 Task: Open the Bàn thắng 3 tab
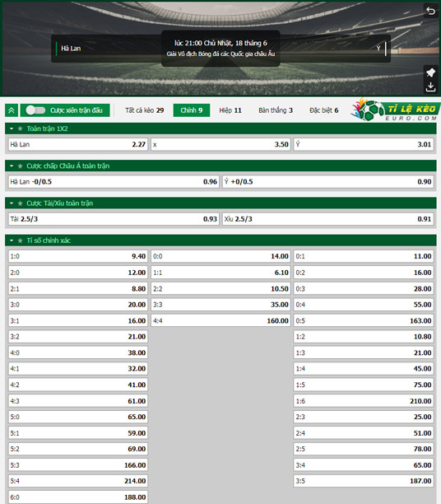click(x=276, y=110)
